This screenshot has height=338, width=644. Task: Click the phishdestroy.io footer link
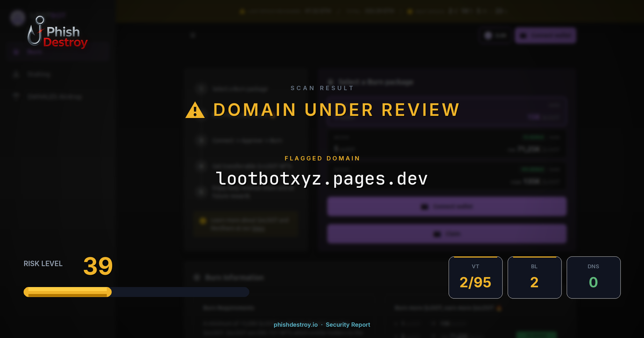click(295, 325)
